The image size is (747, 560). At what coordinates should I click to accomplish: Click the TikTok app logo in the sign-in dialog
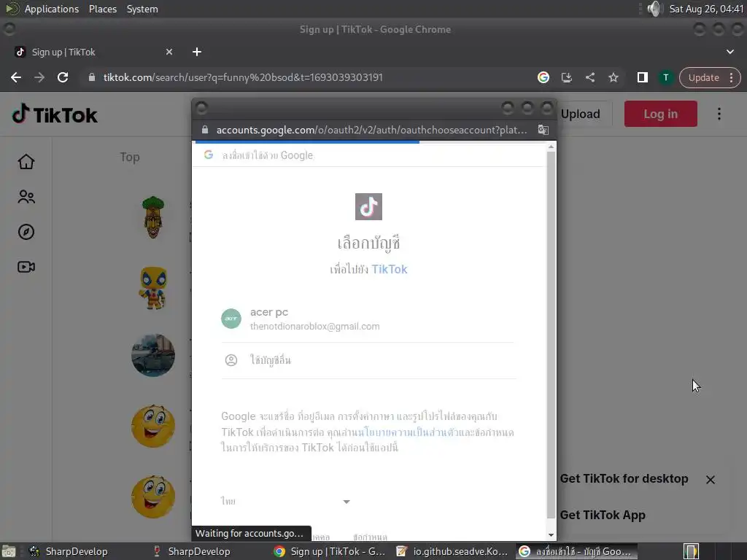(x=368, y=206)
